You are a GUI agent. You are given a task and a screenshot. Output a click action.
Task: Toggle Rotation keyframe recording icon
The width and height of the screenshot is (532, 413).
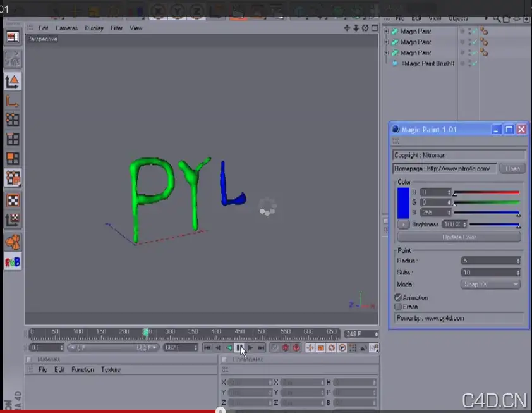[332, 348]
